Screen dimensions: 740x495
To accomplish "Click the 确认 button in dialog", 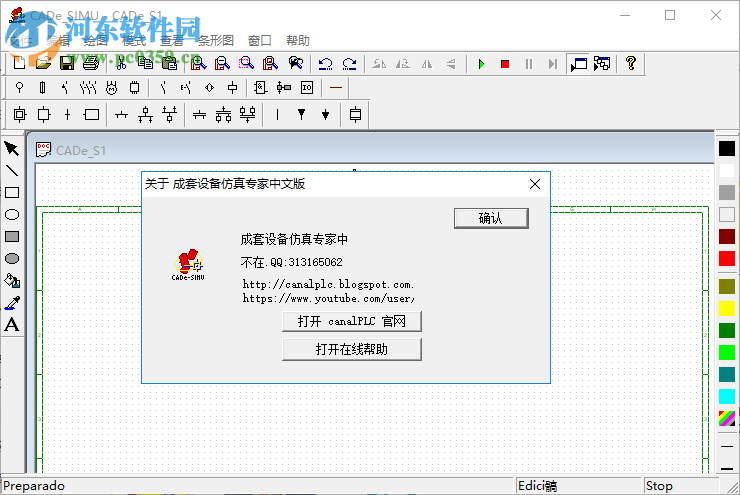I will pyautogui.click(x=491, y=218).
